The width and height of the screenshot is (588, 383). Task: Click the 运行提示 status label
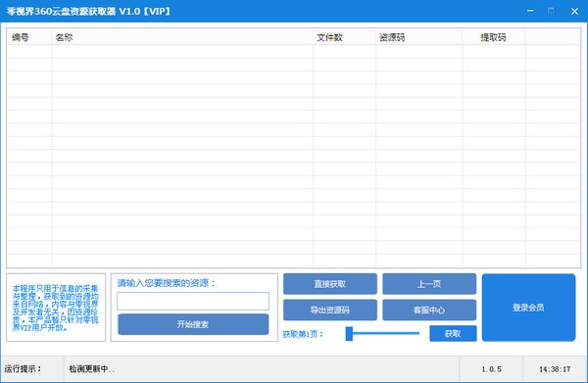pyautogui.click(x=23, y=369)
